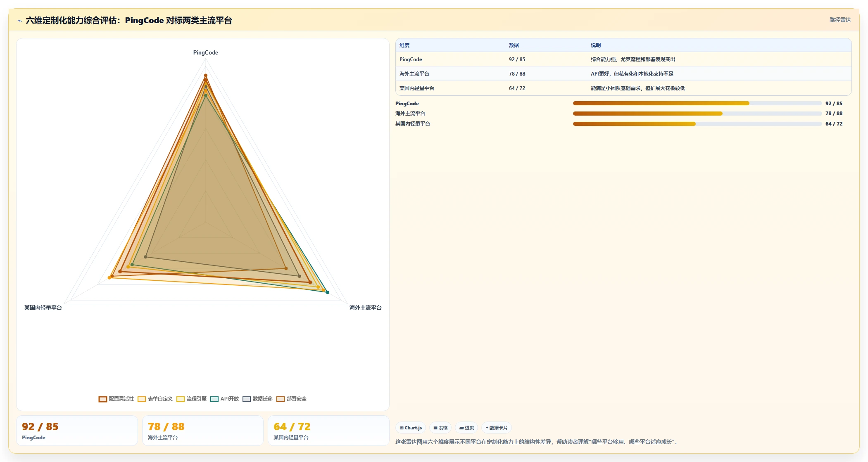
Task: Click the 表格 tag chip
Action: (x=440, y=428)
